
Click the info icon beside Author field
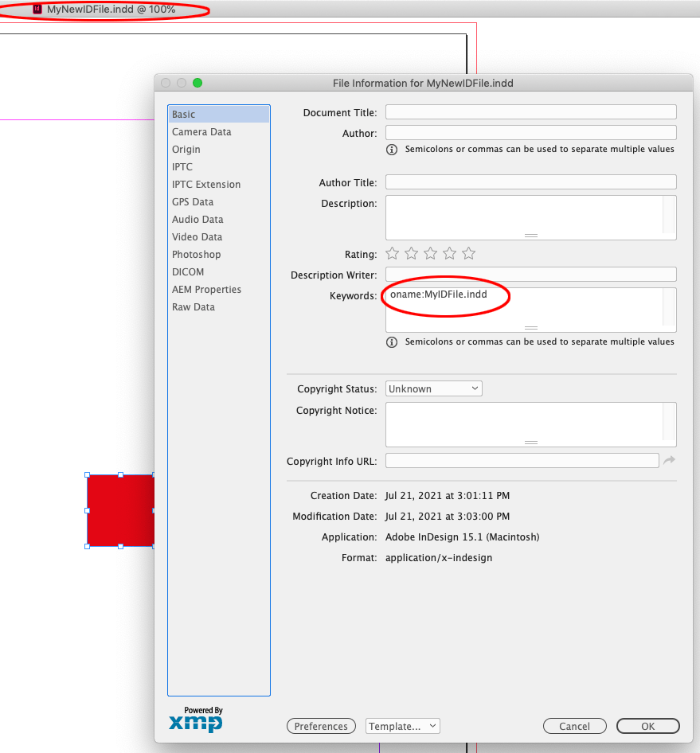pos(391,149)
